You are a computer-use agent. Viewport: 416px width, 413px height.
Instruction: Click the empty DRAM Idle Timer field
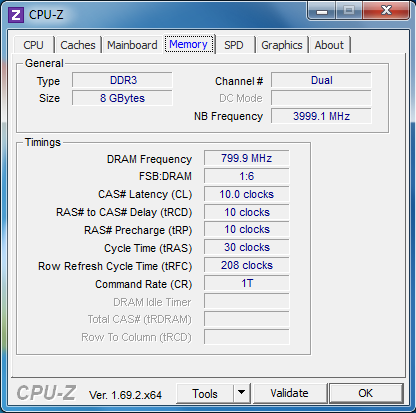tap(247, 301)
